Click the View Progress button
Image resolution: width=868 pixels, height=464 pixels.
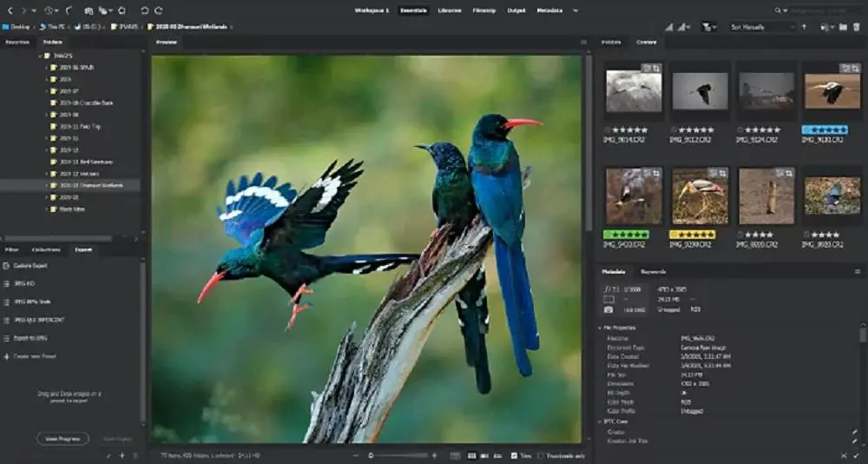pos(62,439)
